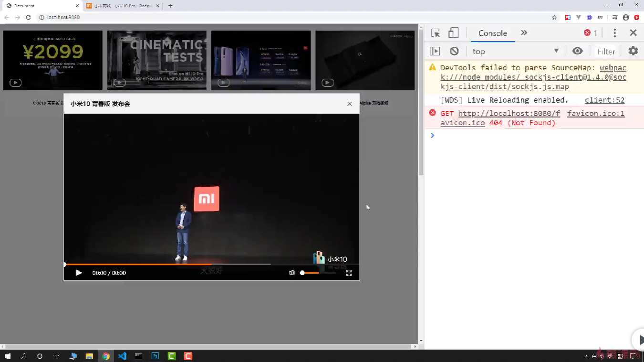The image size is (644, 362).
Task: Open the third phone-lineup video thumbnail
Action: point(261,60)
